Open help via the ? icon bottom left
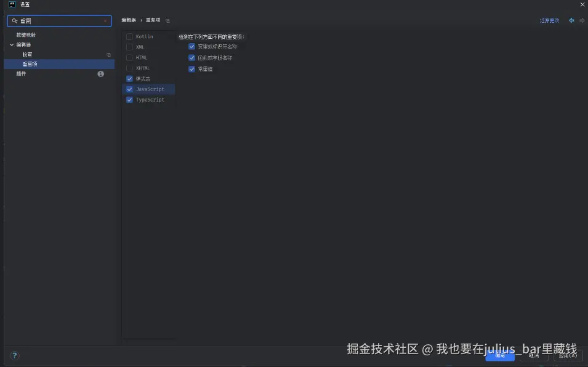 (14, 355)
